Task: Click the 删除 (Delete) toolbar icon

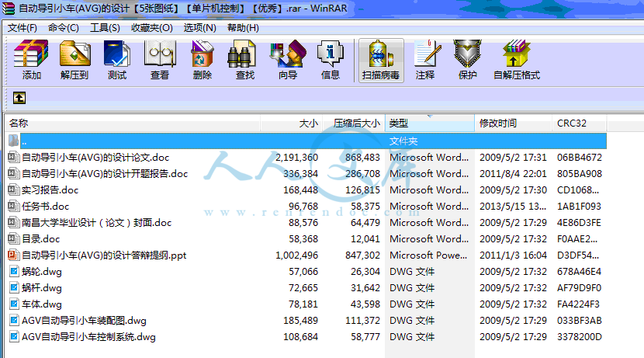Action: pos(202,54)
